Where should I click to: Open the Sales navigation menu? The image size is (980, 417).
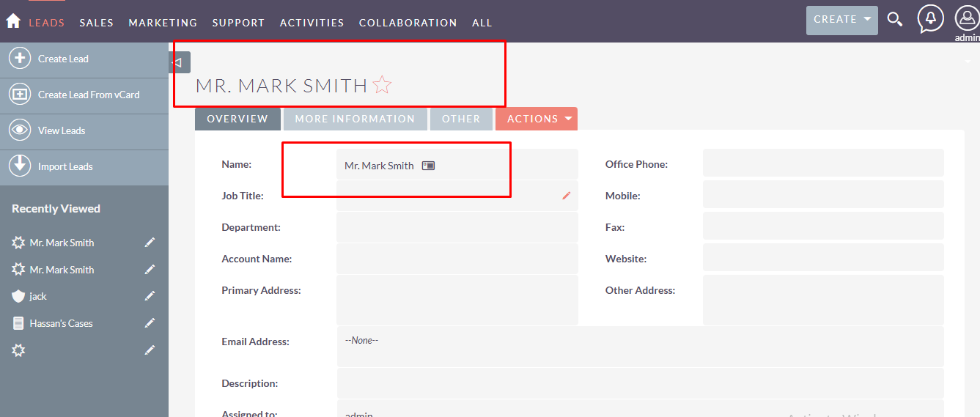point(96,23)
